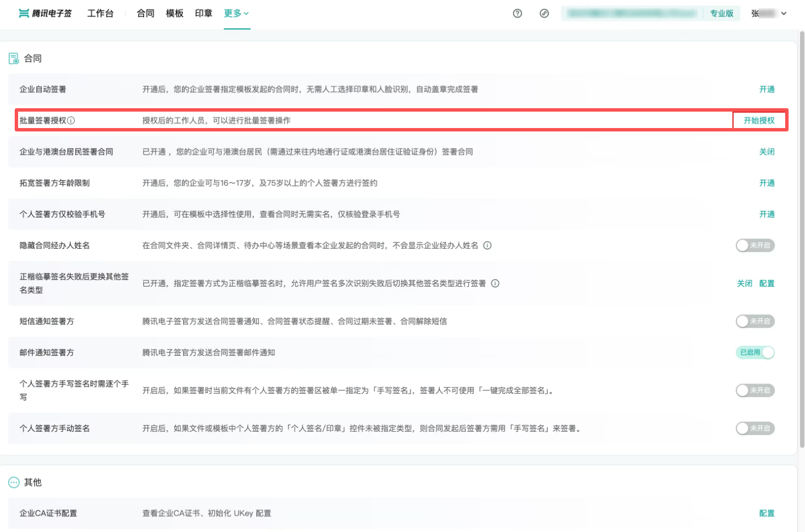Open the user account dropdown arrow
805x532 pixels.
point(784,14)
